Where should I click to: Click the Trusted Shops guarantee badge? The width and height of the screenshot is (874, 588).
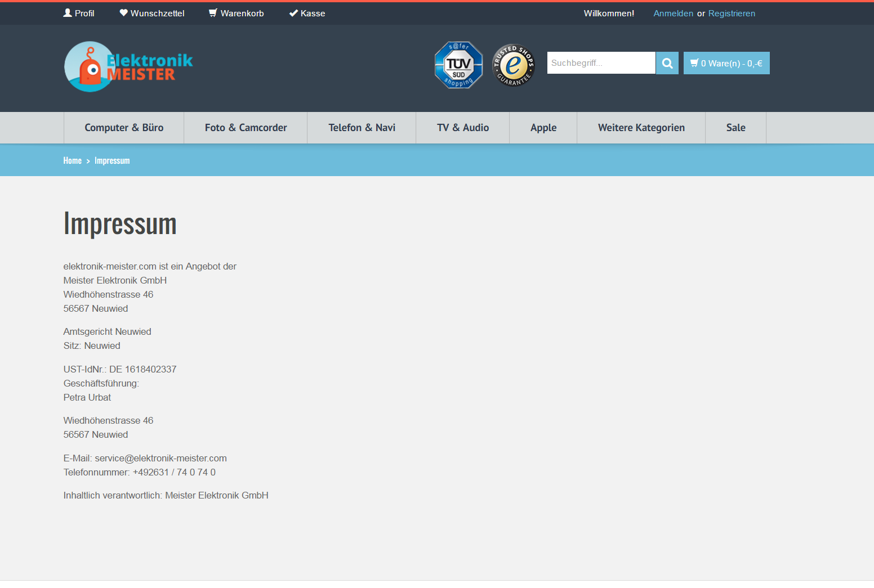click(x=513, y=65)
